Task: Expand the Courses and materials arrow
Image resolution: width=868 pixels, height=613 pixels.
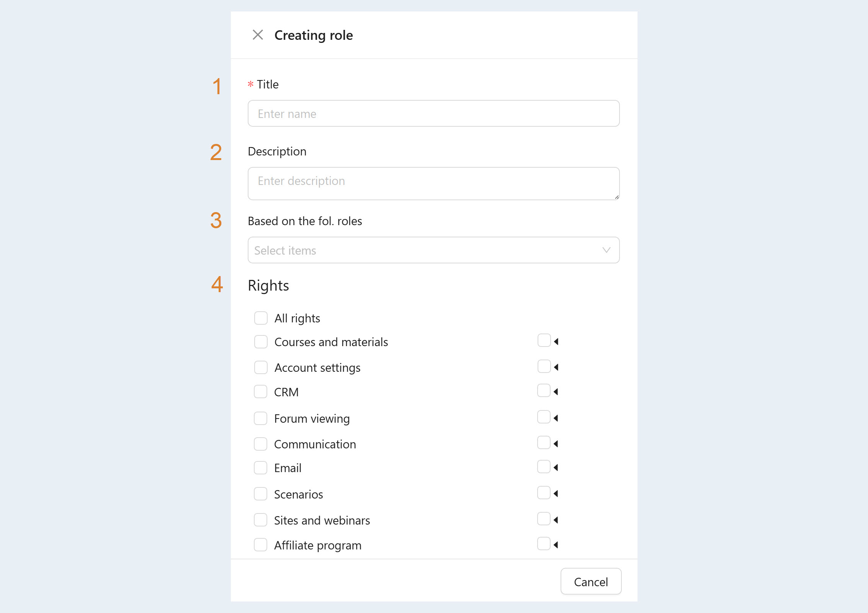Action: point(556,341)
